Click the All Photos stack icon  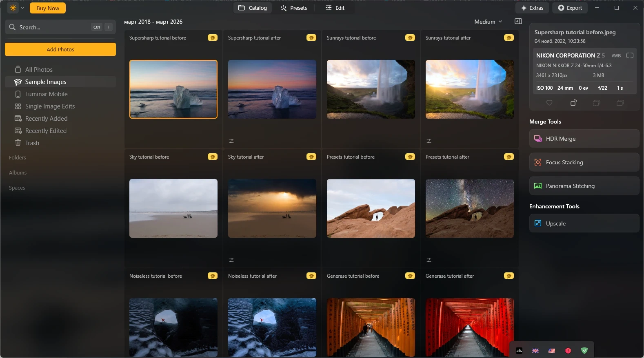click(x=18, y=70)
